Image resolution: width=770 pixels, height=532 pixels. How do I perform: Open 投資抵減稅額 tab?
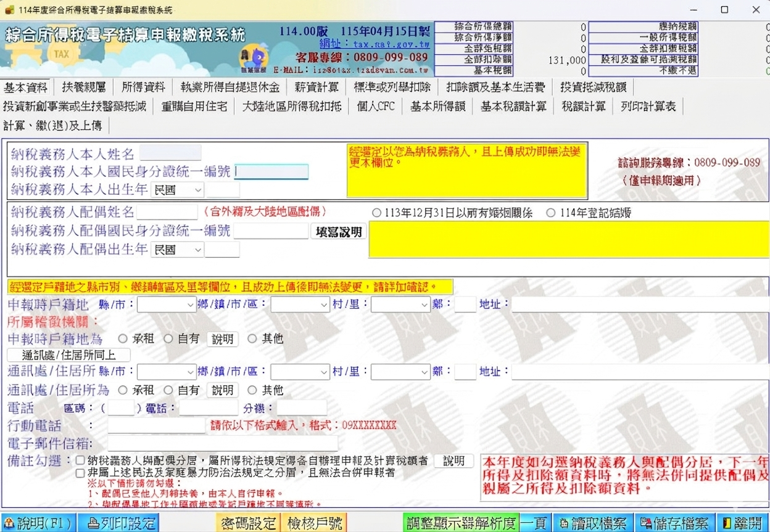[593, 87]
